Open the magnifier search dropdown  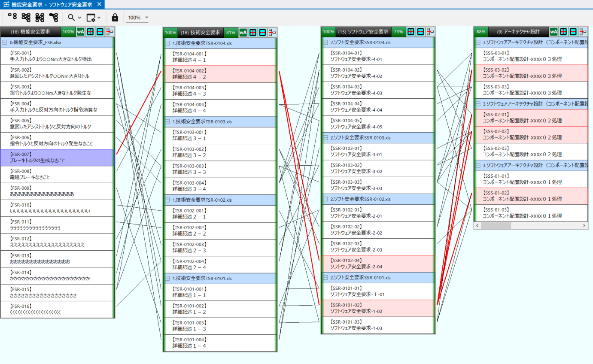click(x=74, y=18)
